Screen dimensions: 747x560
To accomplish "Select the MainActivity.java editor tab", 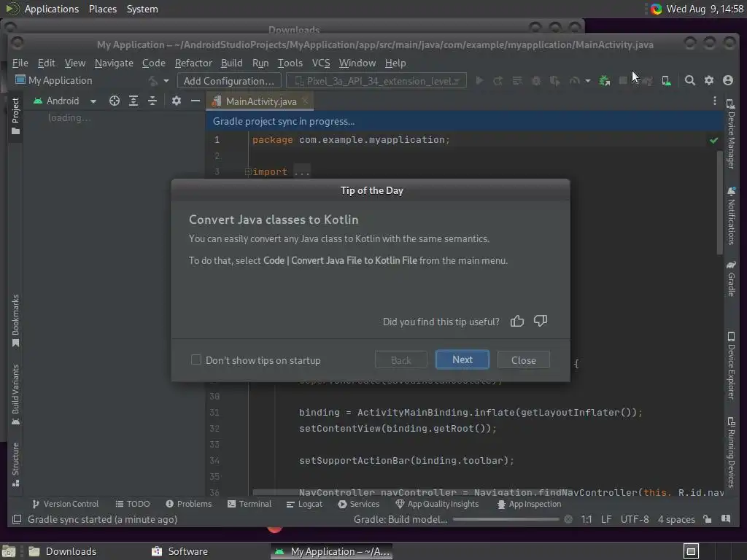I will [x=260, y=101].
